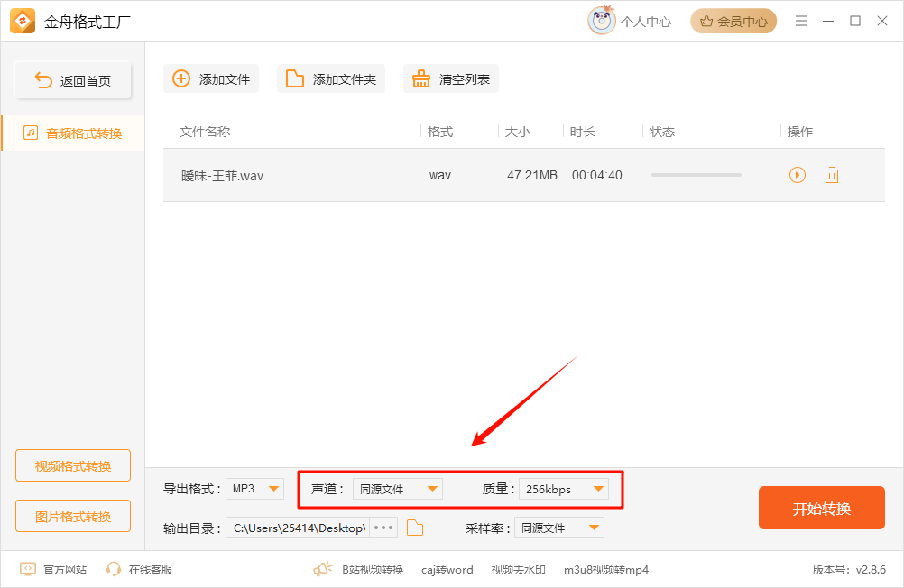Click the progress bar of 暧昧-王菲.wav
904x588 pixels.
pos(696,175)
